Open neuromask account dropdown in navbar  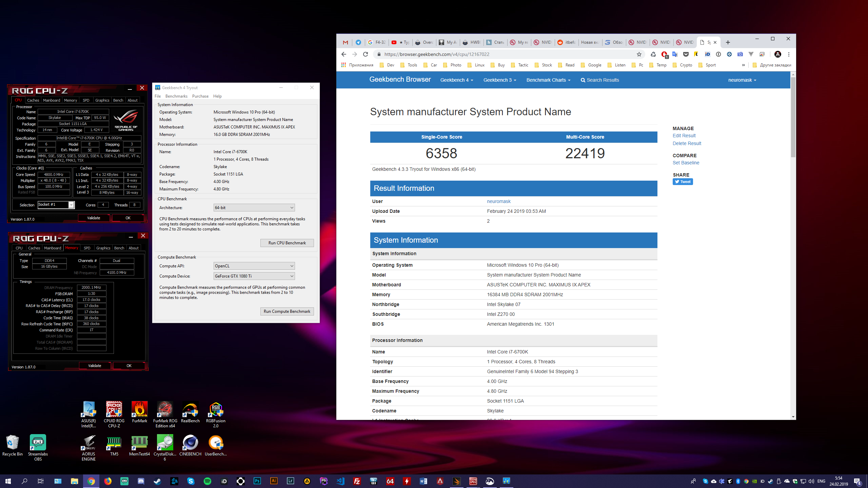point(742,80)
